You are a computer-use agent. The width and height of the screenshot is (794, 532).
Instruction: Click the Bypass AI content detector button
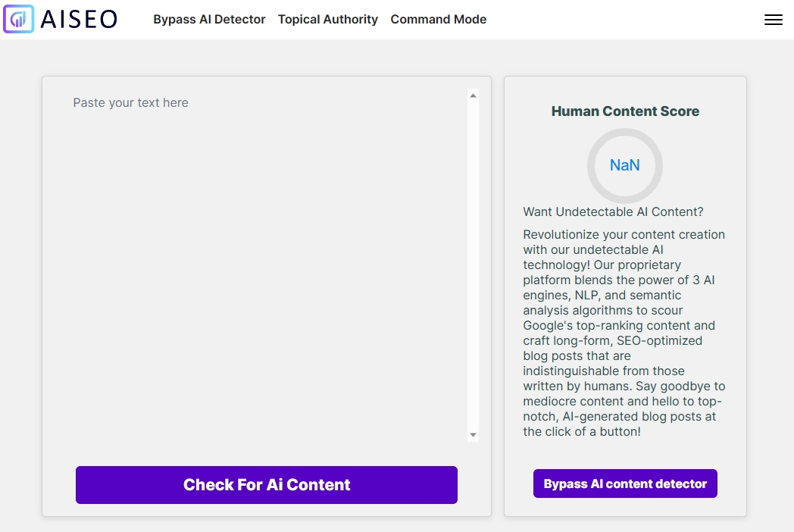(x=625, y=483)
